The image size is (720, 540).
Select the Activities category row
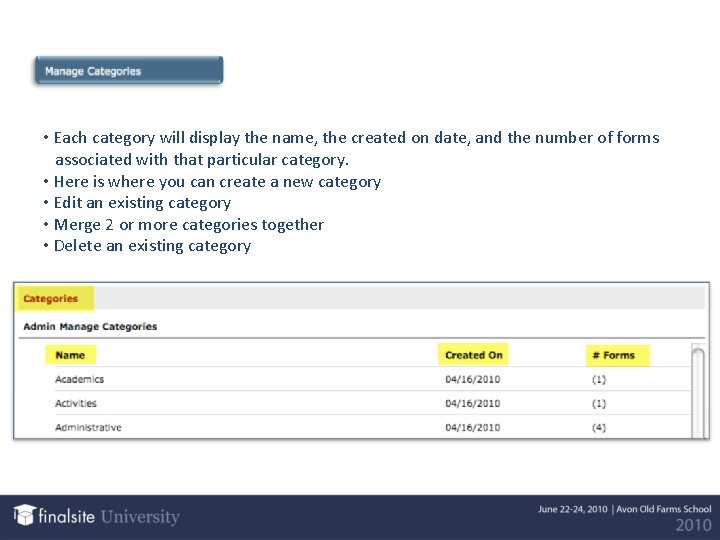click(x=373, y=403)
